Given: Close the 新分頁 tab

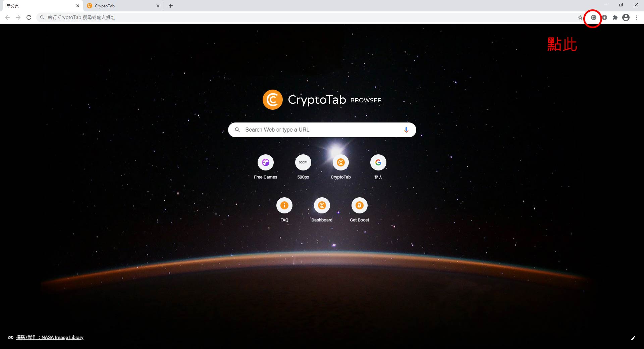Looking at the screenshot, I should tap(77, 6).
